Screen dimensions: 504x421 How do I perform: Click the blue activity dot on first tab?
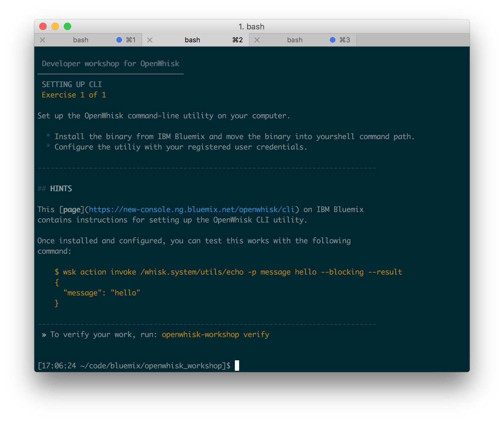coord(119,40)
